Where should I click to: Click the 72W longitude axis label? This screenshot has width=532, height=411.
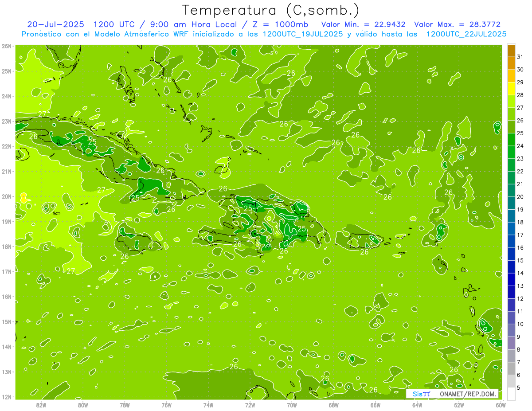pos(250,405)
